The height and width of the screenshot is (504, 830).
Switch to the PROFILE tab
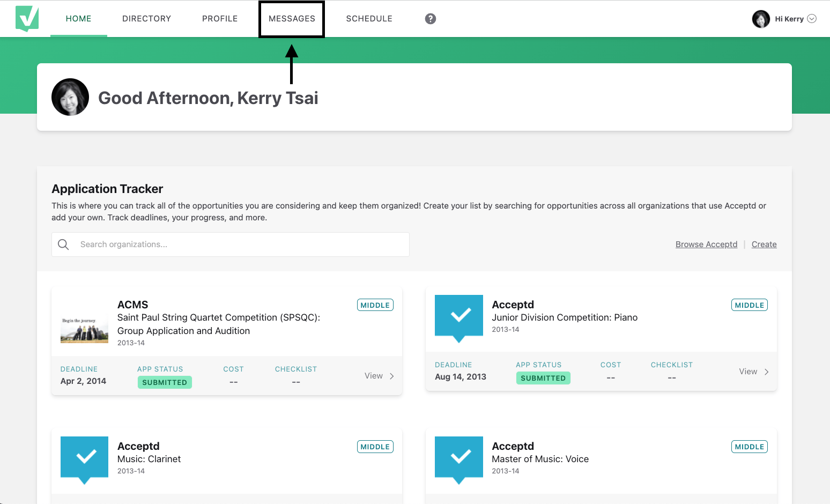pos(220,19)
